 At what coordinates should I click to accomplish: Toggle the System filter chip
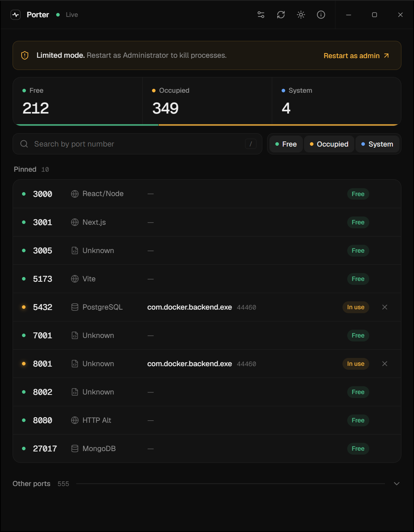(377, 144)
